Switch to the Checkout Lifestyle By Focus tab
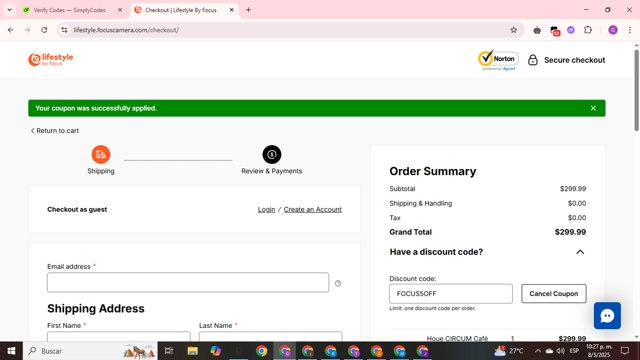640x360 pixels. (181, 10)
